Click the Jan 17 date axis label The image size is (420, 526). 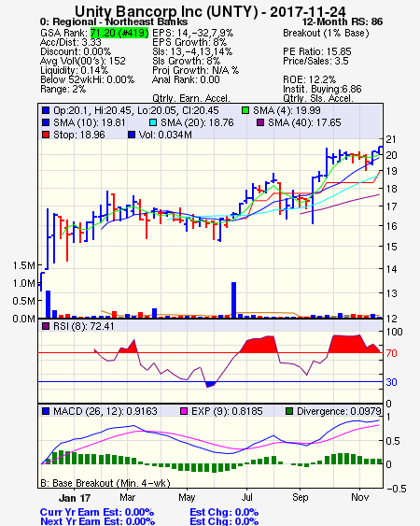[x=75, y=498]
